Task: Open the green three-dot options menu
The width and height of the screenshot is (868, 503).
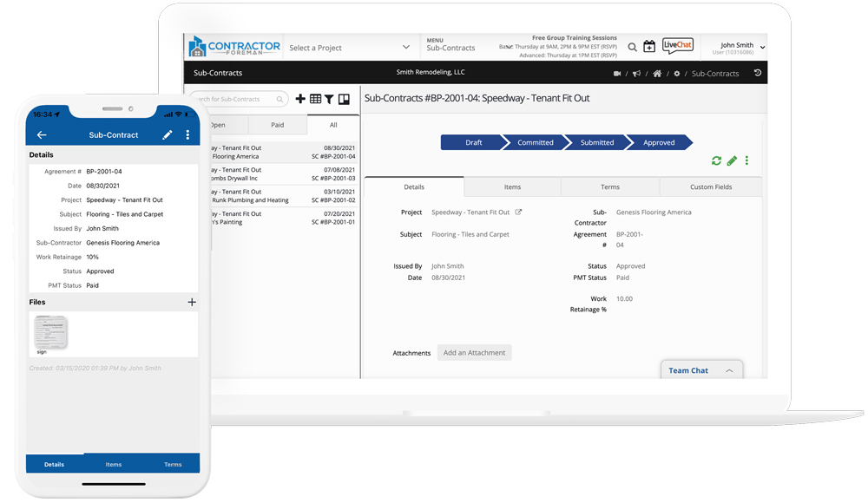Action: pos(746,160)
